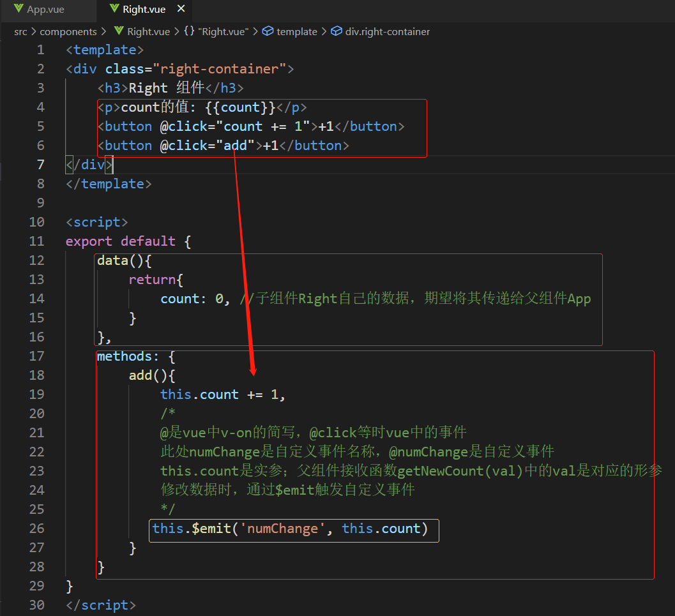Viewport: 675px width, 616px height.
Task: Click the closing </template> tag
Action: (109, 184)
